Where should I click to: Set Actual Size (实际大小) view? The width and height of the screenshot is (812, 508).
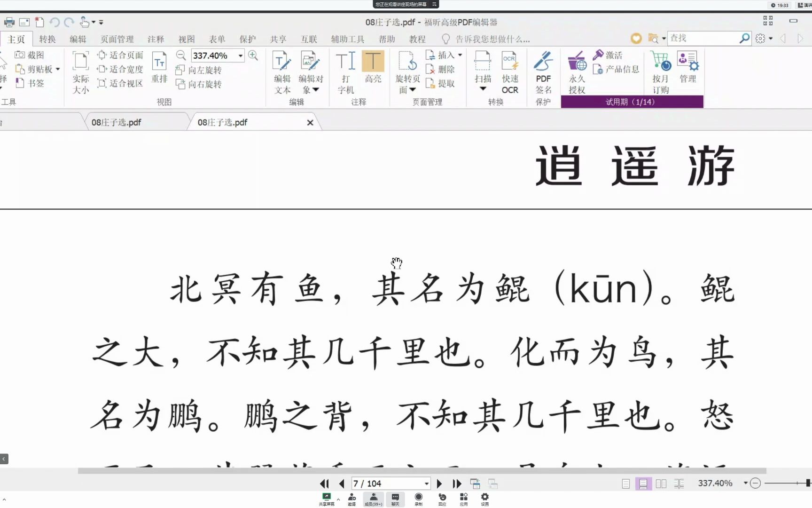click(80, 72)
